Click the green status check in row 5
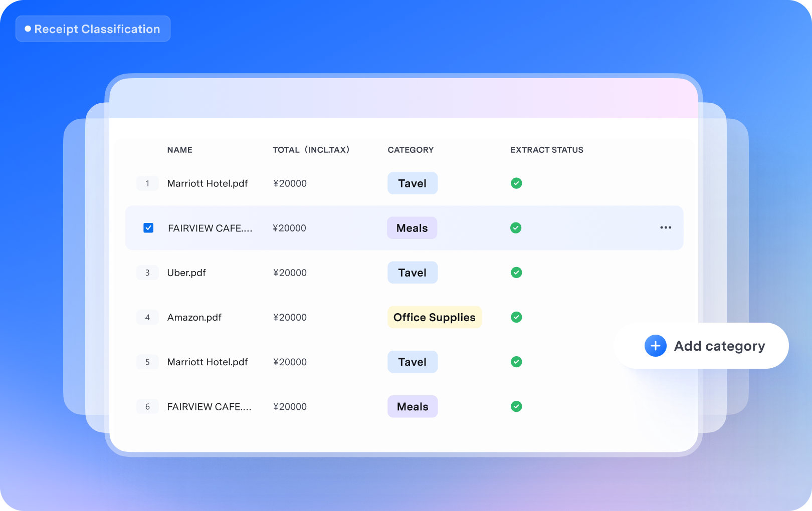The width and height of the screenshot is (812, 511). coord(516,362)
